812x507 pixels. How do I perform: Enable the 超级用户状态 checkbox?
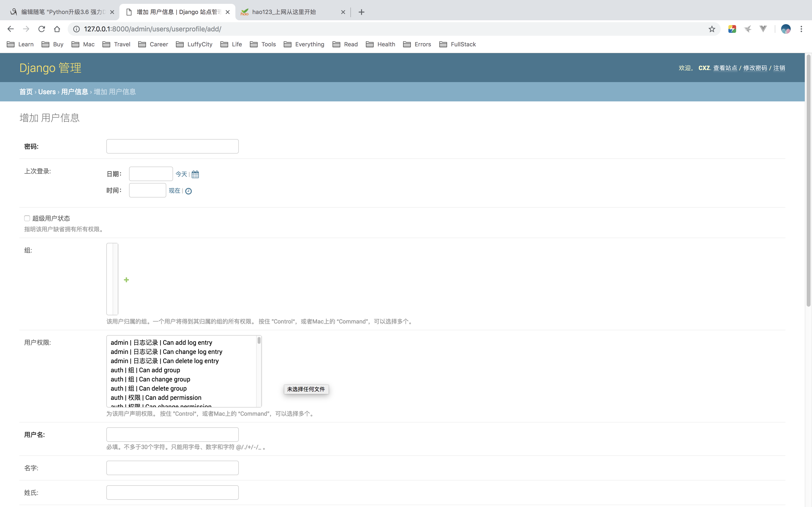coord(27,218)
